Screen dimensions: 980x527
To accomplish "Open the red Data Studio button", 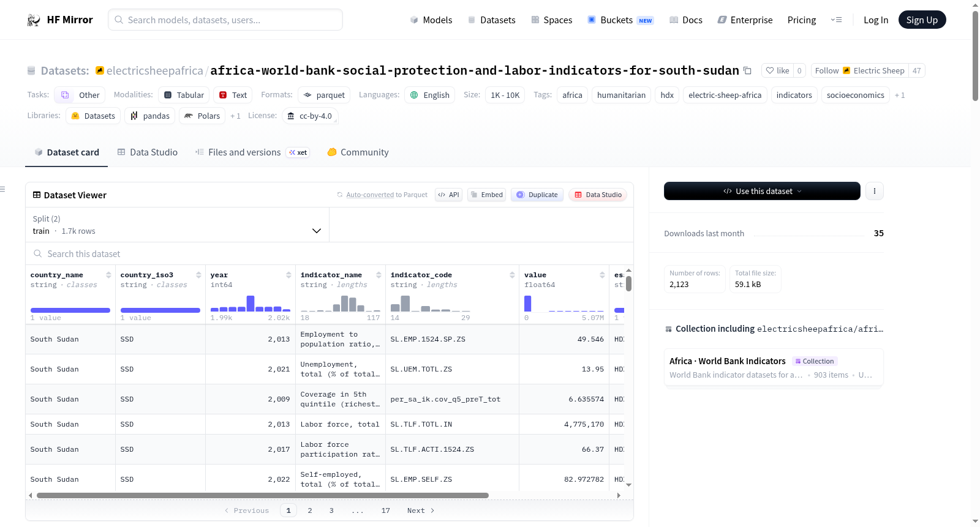I will pos(598,195).
